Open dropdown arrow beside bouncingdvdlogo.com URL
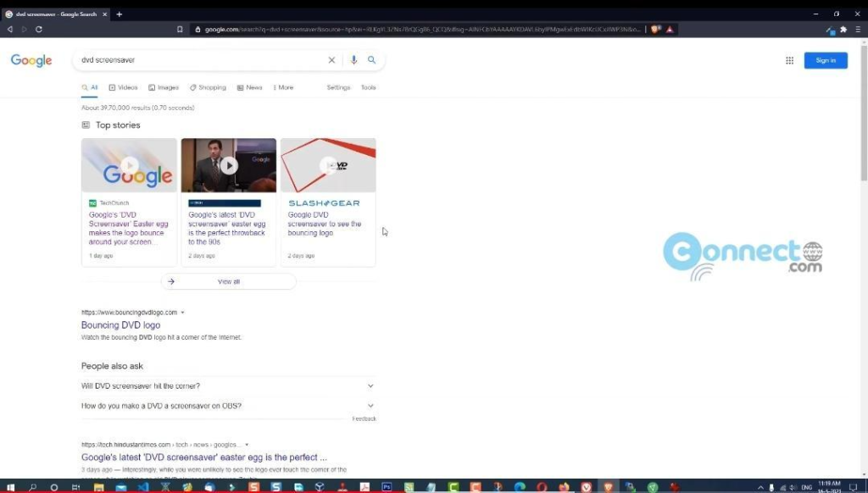 pyautogui.click(x=182, y=313)
